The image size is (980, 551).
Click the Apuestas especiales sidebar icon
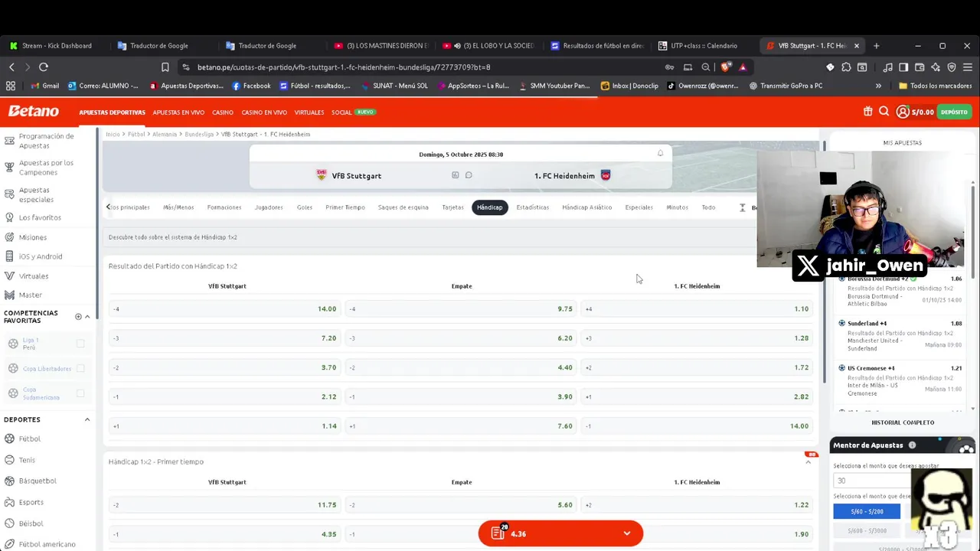pos(9,194)
